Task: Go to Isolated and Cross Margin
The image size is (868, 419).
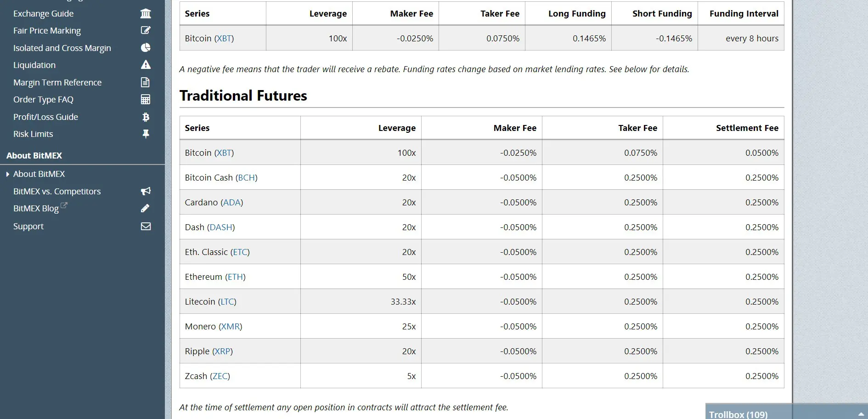Action: click(x=62, y=48)
